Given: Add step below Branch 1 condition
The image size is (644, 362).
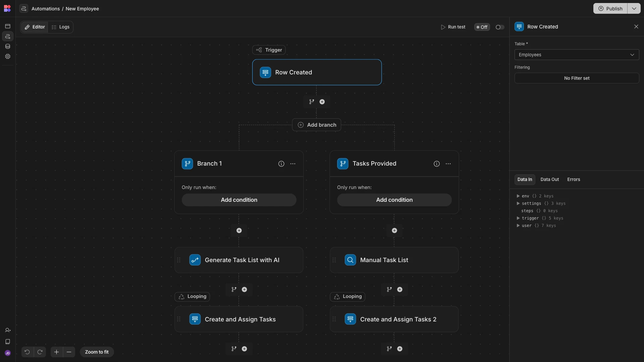Looking at the screenshot, I should tap(239, 231).
